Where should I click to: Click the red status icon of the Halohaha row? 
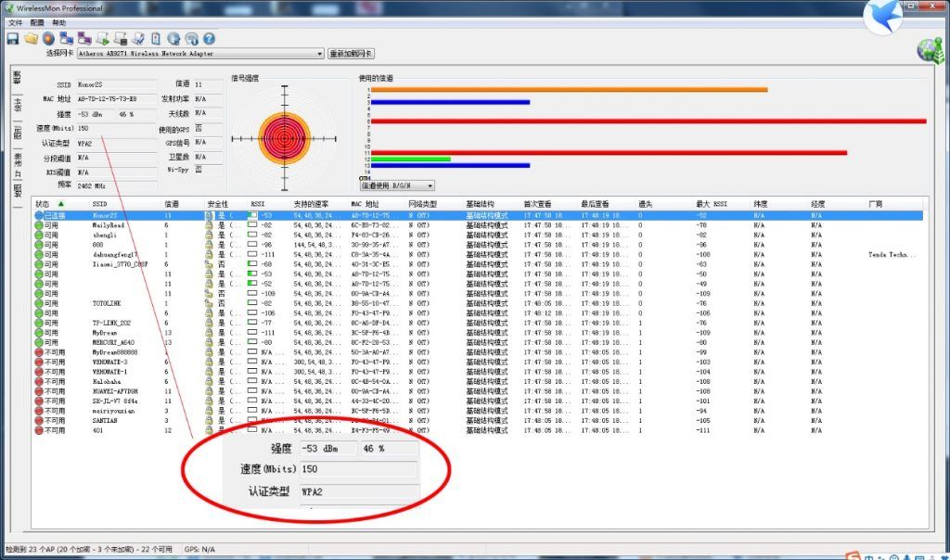pos(39,381)
